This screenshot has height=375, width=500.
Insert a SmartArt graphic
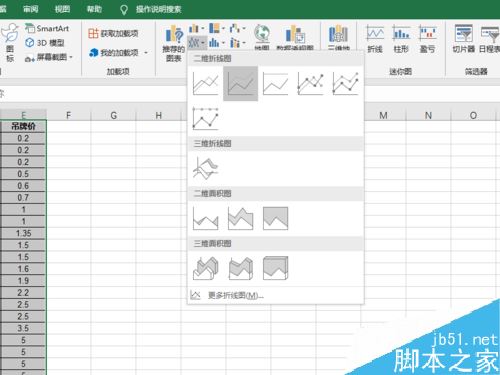(x=47, y=29)
